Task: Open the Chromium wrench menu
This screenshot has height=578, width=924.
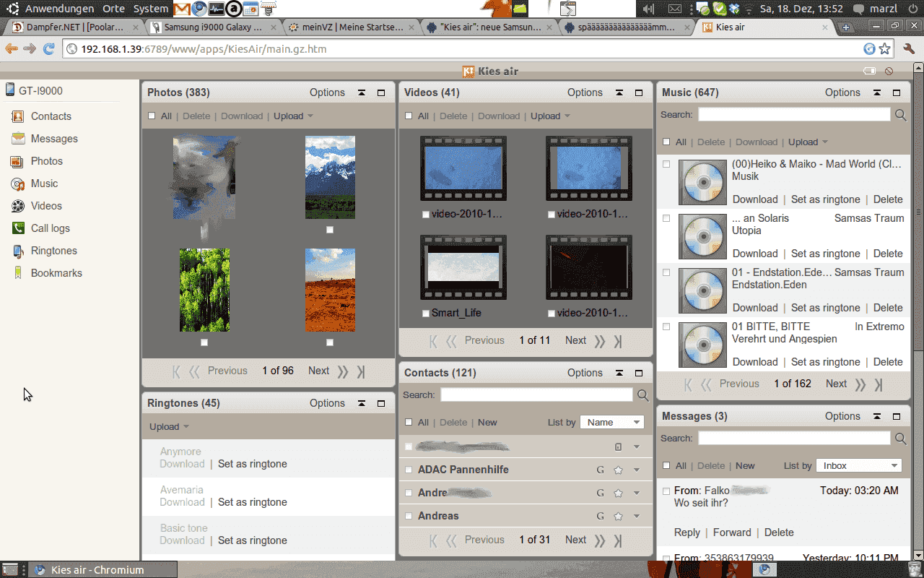Action: 909,49
